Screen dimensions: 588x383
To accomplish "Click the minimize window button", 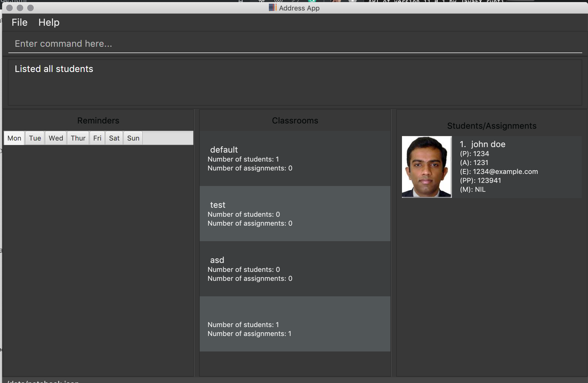I will tap(20, 8).
